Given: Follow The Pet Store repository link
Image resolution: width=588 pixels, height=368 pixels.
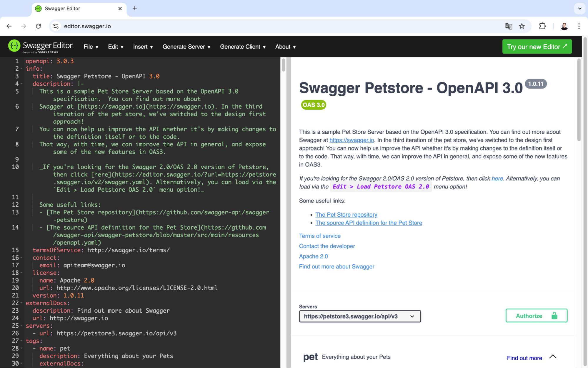Looking at the screenshot, I should point(346,215).
